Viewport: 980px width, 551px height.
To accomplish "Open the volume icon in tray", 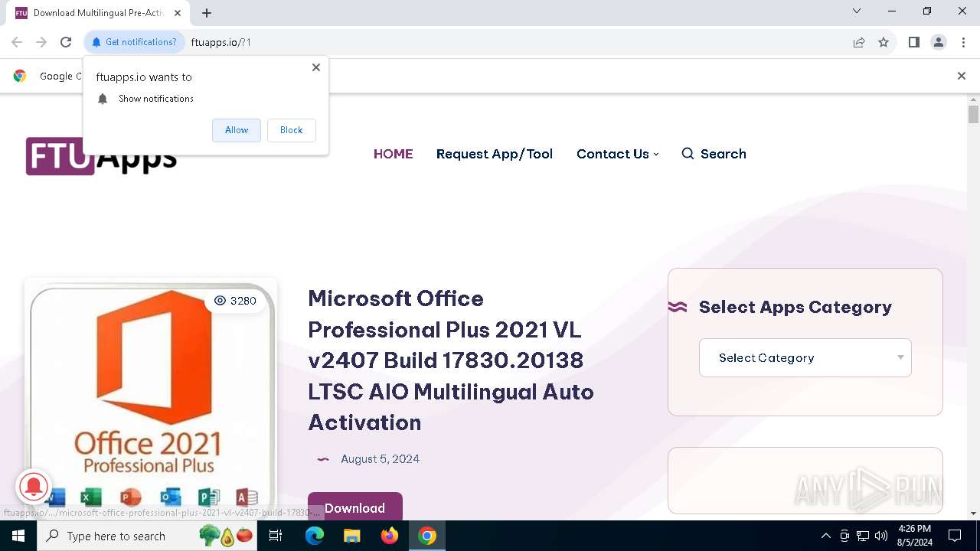I will coord(881,536).
